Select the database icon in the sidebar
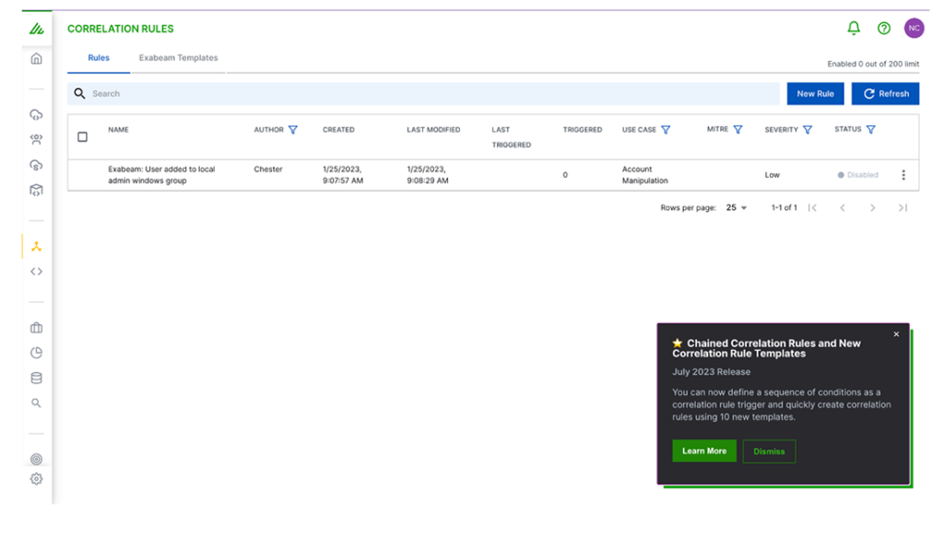The width and height of the screenshot is (944, 560). (36, 377)
